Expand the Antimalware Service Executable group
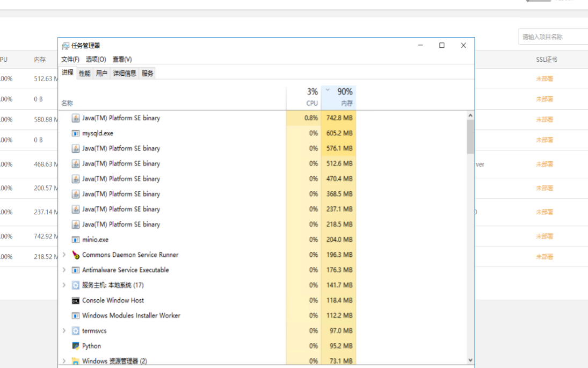Image resolution: width=588 pixels, height=368 pixels. coord(64,270)
